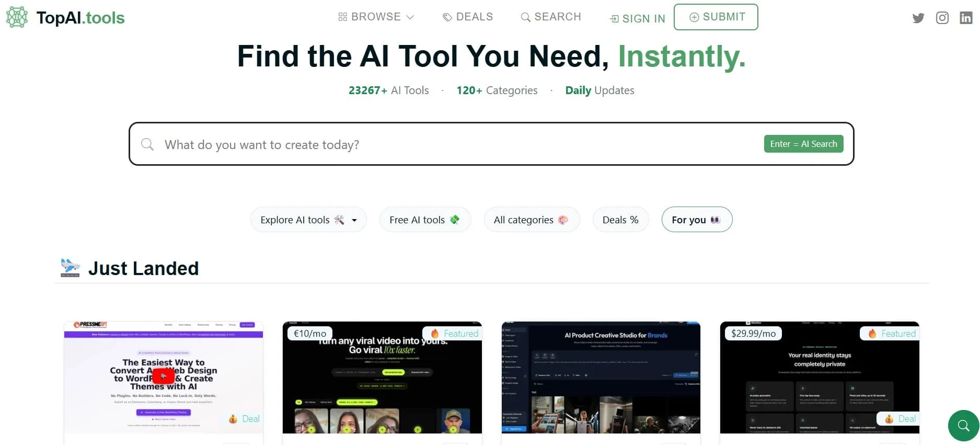Click the SIGN IN link
This screenshot has height=445, width=980.
coord(638,19)
